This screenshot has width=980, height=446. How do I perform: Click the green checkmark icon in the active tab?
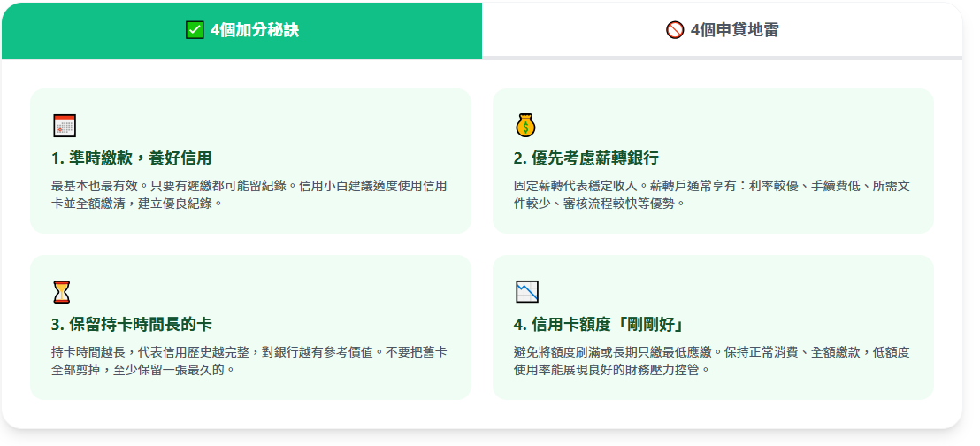pos(195,30)
